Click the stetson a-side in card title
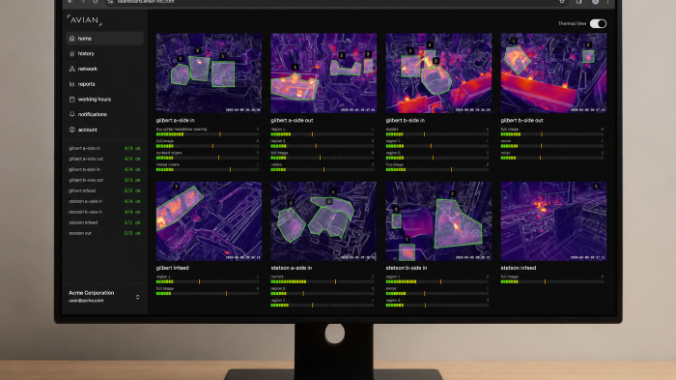Image resolution: width=676 pixels, height=380 pixels. coord(291,268)
